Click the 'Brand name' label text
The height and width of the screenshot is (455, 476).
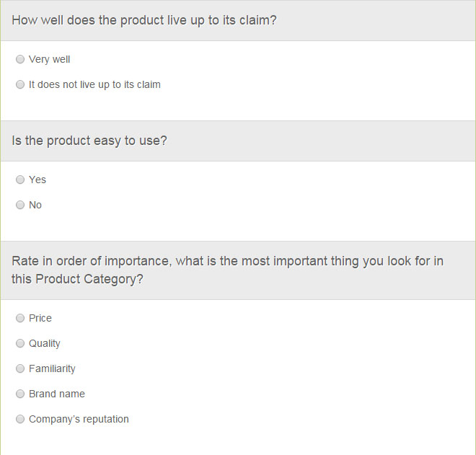click(57, 394)
